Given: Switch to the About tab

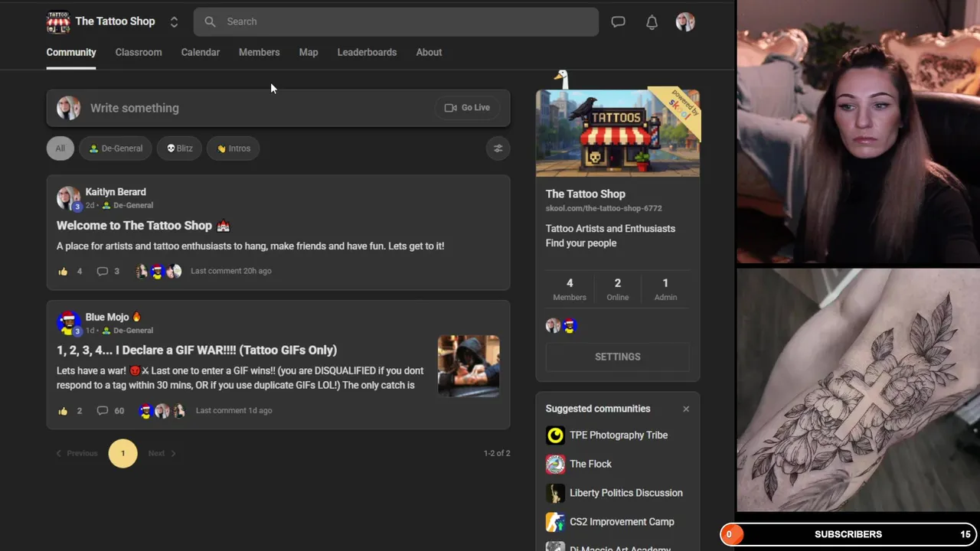Looking at the screenshot, I should point(429,52).
